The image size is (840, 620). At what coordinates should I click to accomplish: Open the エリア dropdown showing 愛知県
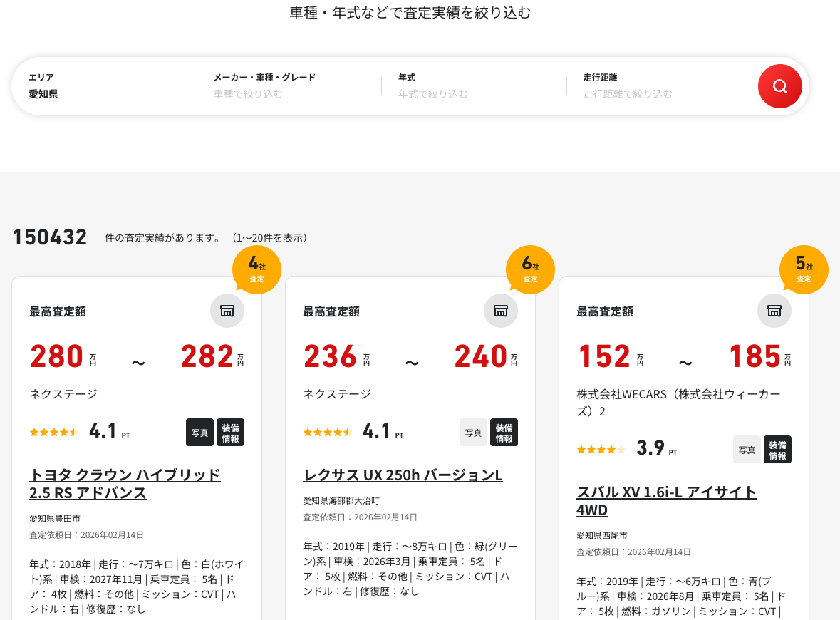[x=103, y=86]
